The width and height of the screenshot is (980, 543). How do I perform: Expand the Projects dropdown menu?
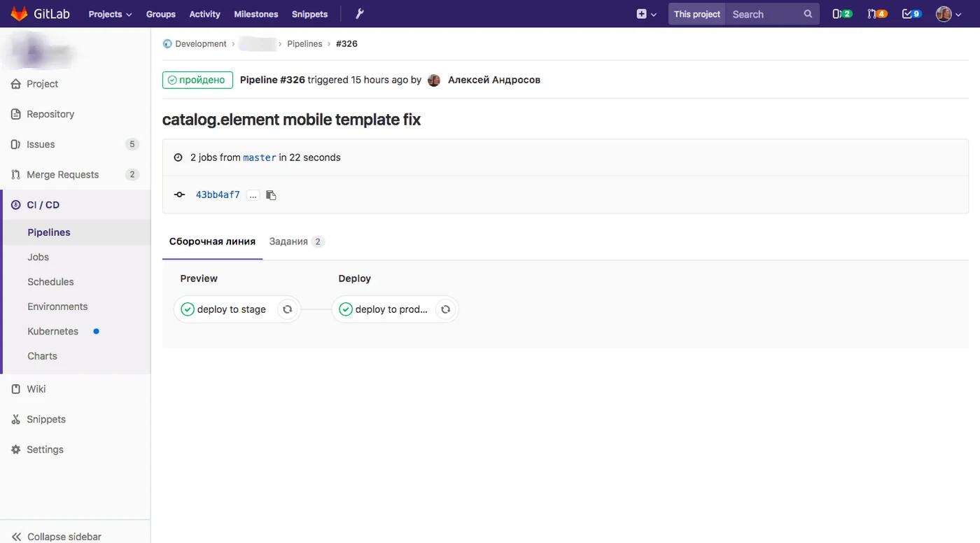point(110,14)
